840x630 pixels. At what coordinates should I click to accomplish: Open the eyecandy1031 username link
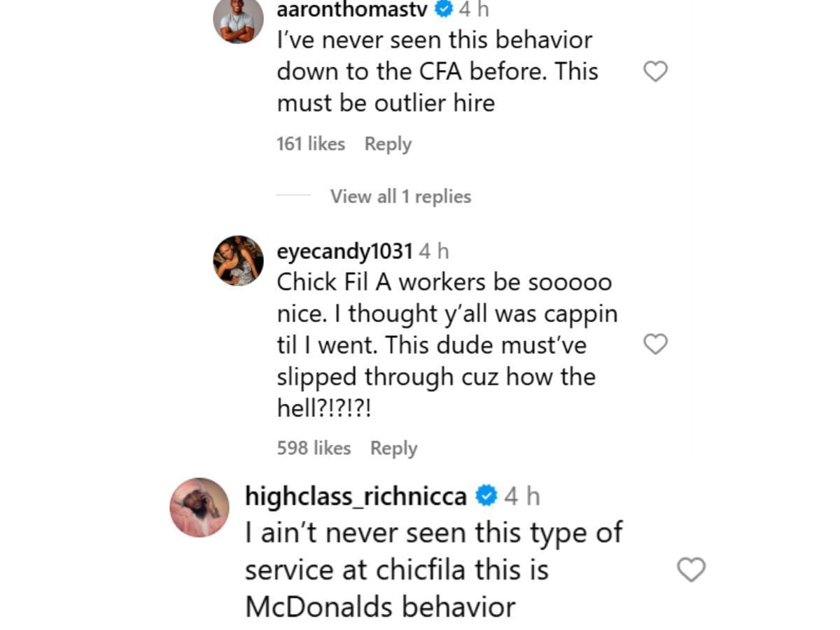tap(344, 251)
